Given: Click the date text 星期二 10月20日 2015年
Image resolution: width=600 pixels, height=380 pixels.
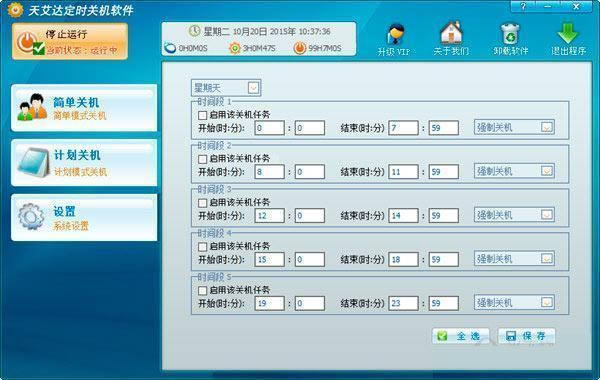Looking at the screenshot, I should [249, 31].
